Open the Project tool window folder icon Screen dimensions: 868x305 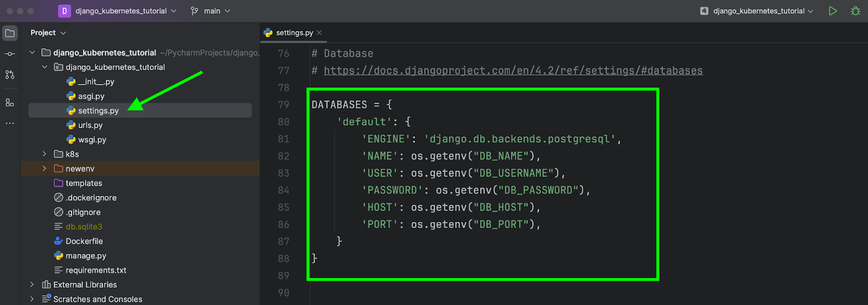click(10, 33)
